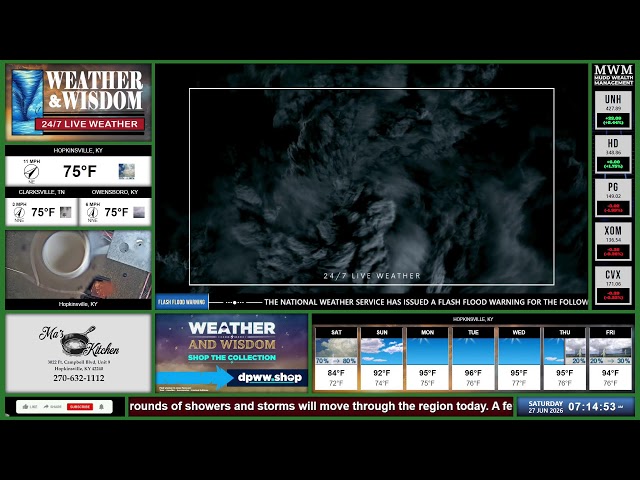Image resolution: width=640 pixels, height=480 pixels.
Task: Open the TUE forecast card
Action: (x=473, y=359)
